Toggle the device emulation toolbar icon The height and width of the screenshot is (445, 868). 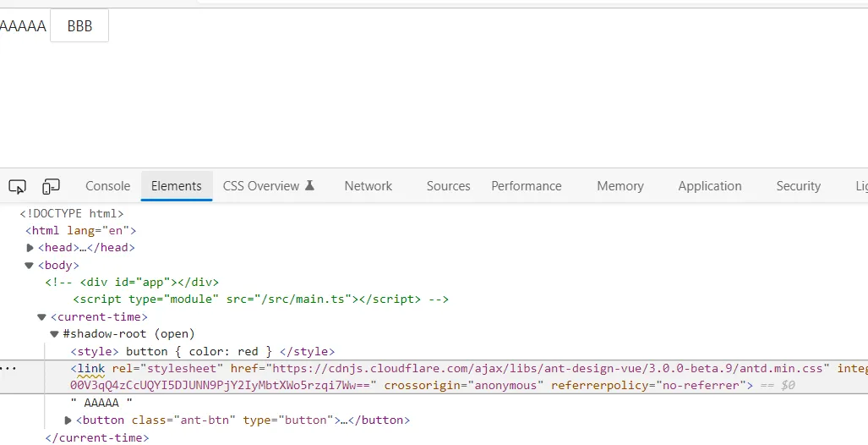click(51, 187)
